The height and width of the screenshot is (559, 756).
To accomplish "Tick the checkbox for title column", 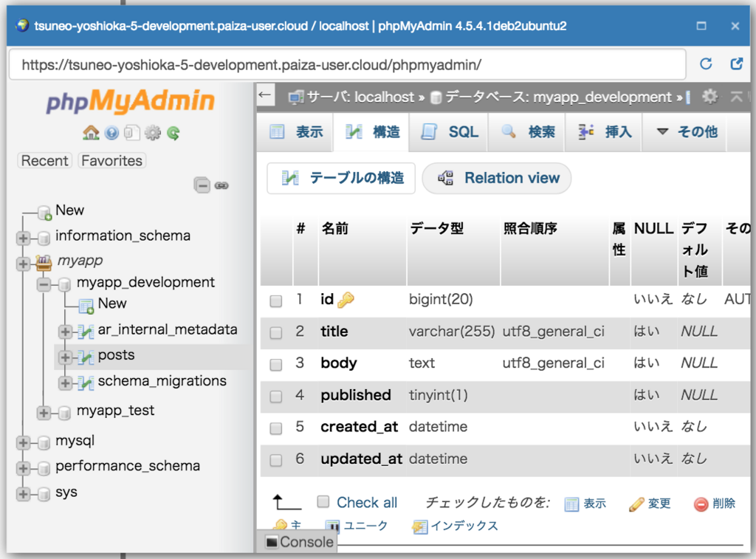I will click(276, 333).
